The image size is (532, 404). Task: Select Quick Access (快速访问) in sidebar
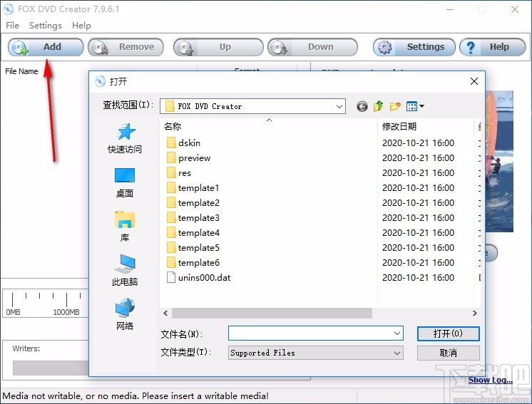pos(125,139)
